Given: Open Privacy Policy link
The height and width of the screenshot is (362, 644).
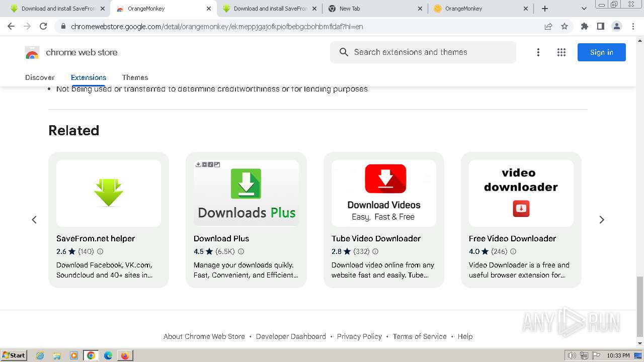Looking at the screenshot, I should 359,336.
